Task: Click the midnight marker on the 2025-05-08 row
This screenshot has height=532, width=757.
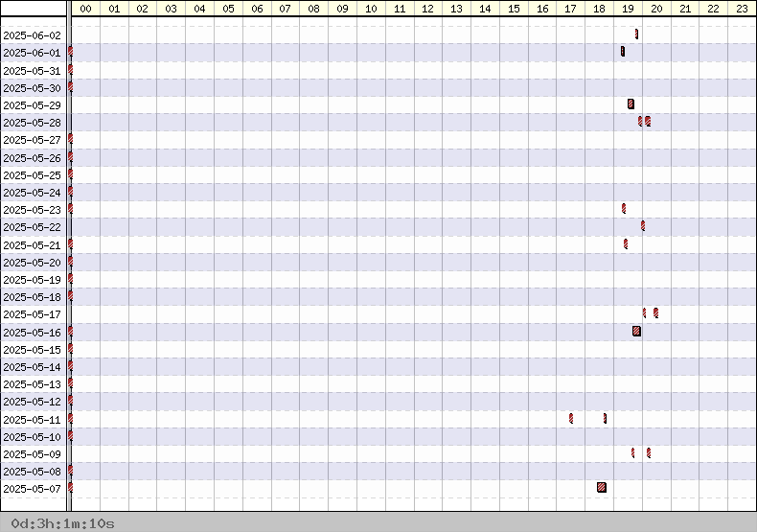Action: pos(71,471)
